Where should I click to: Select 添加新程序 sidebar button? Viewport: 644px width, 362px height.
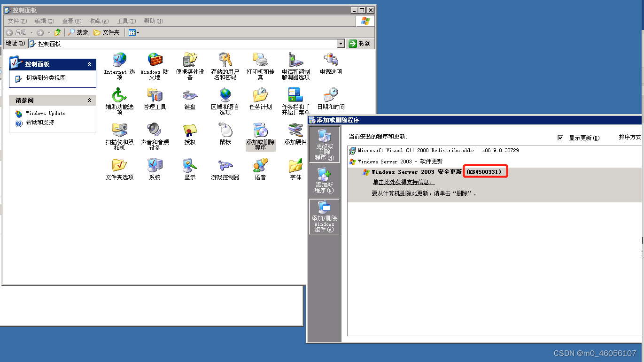point(325,181)
